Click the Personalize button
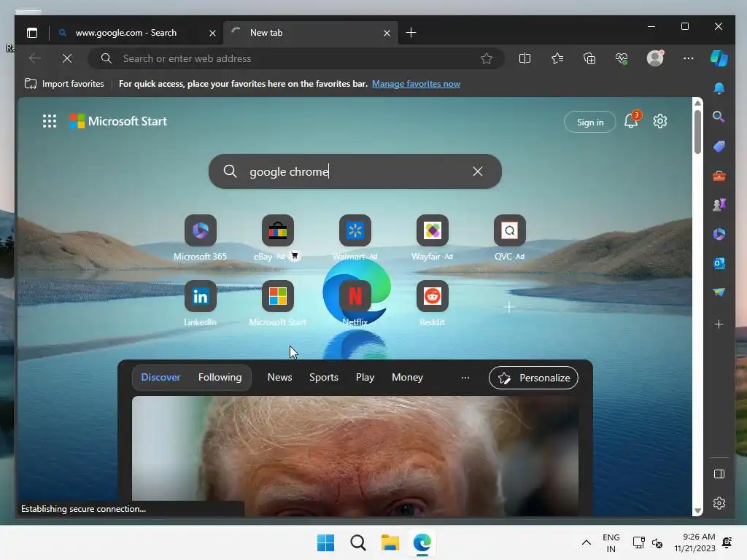747x560 pixels. click(x=533, y=378)
